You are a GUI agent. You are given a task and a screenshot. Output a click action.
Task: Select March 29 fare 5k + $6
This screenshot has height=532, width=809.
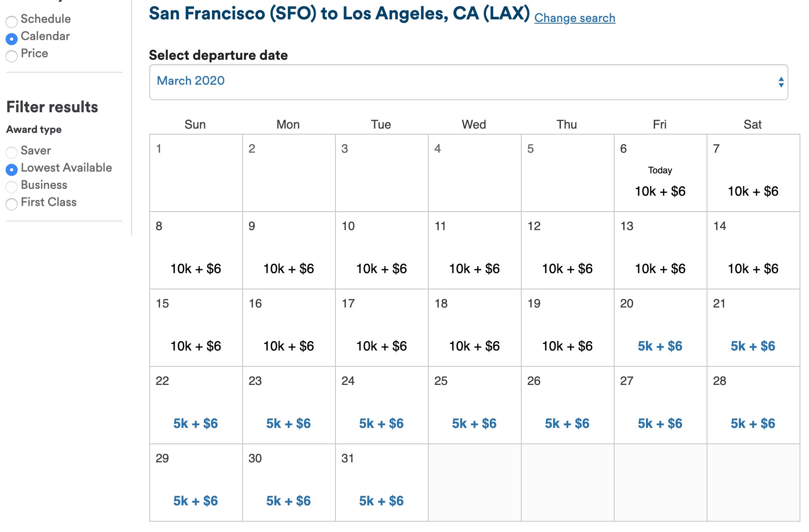(x=196, y=501)
